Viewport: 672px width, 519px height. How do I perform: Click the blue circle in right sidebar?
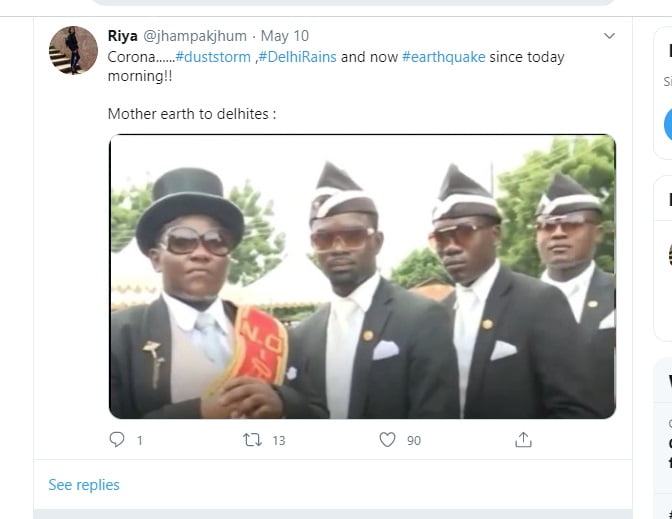pos(668,125)
